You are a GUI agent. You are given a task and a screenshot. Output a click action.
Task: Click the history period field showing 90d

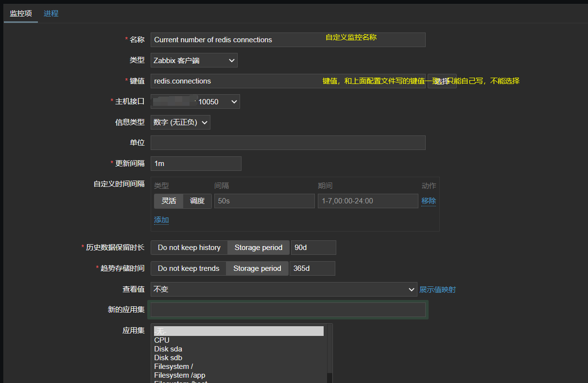pos(313,248)
